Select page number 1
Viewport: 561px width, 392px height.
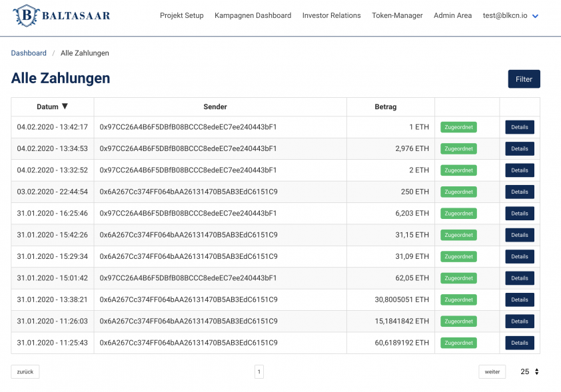point(259,371)
